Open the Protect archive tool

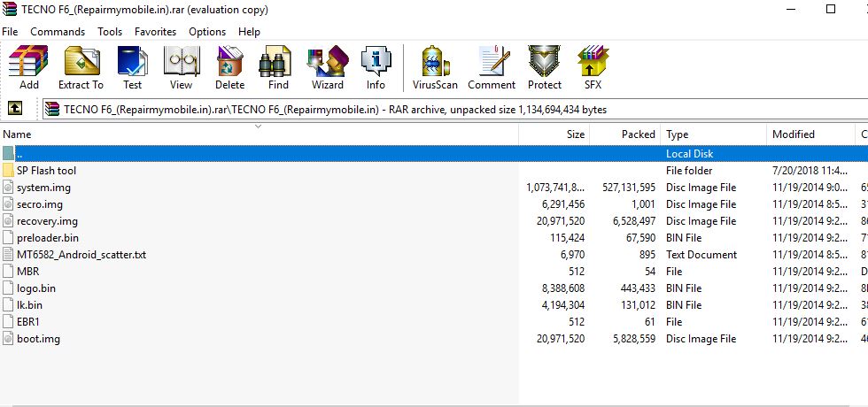(544, 68)
